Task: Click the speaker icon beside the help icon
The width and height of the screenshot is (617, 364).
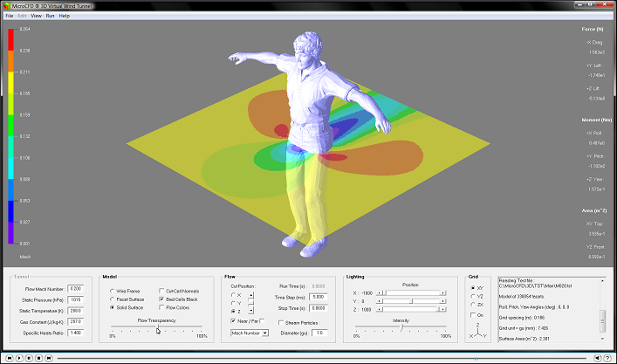Action: tap(598, 358)
